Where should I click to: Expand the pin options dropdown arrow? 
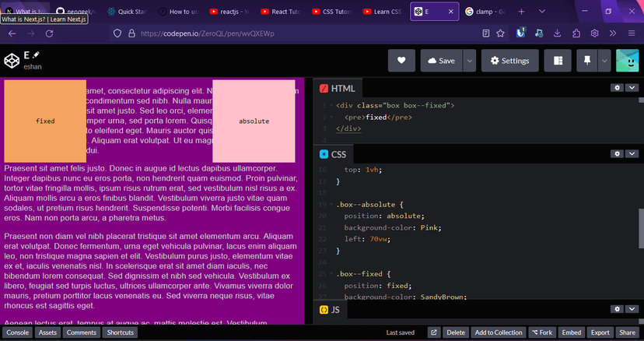click(604, 61)
